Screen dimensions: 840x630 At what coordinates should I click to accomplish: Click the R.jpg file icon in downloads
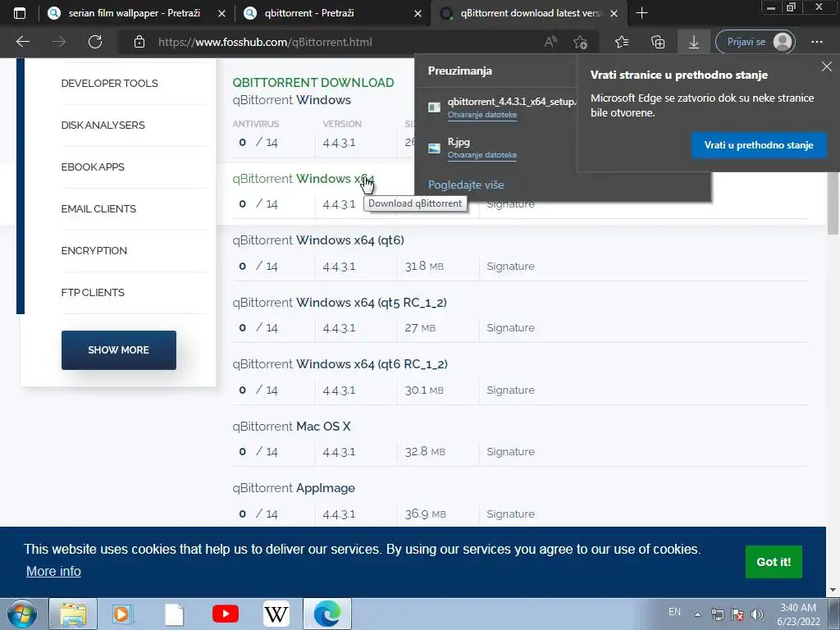(435, 148)
